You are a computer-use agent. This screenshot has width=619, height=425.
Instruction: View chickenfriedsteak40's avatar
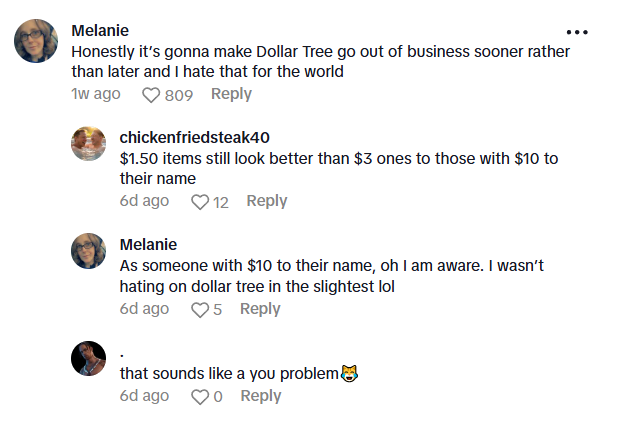point(89,144)
